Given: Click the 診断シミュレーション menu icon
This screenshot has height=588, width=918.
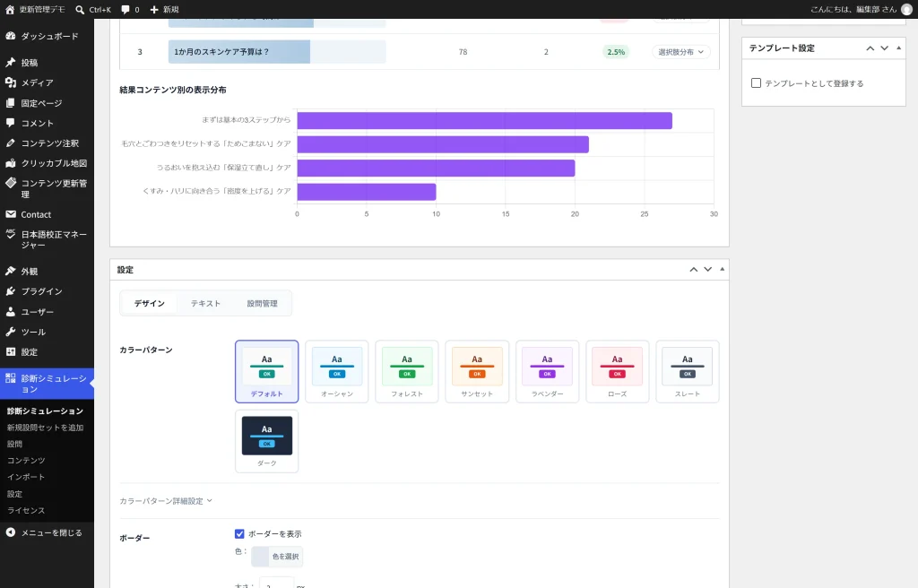Looking at the screenshot, I should (x=11, y=378).
